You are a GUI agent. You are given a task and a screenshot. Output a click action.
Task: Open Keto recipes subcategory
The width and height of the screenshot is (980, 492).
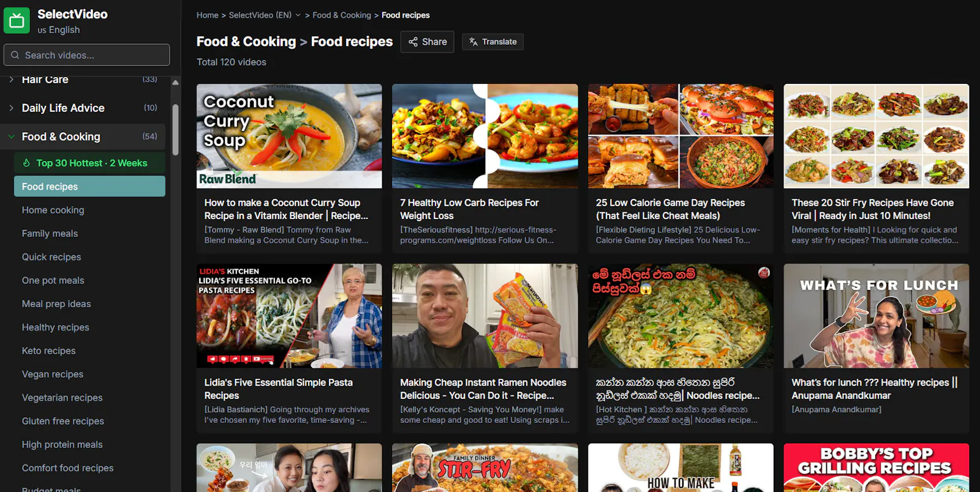point(49,351)
